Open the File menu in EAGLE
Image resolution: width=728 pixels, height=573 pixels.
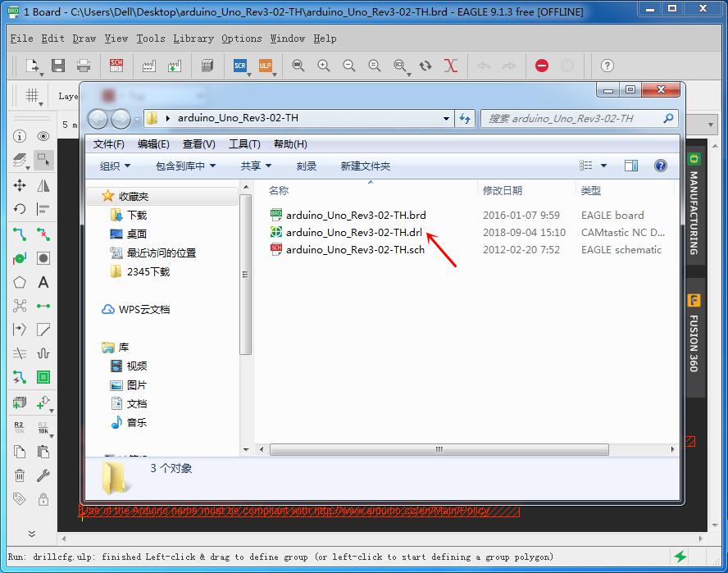tap(21, 39)
